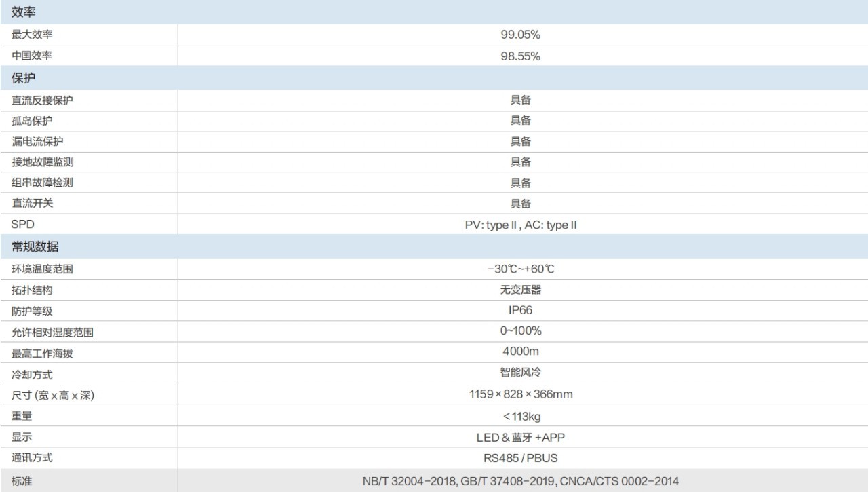Click 具备 in the 漏电流保护 row
This screenshot has height=492, width=868.
coord(520,141)
